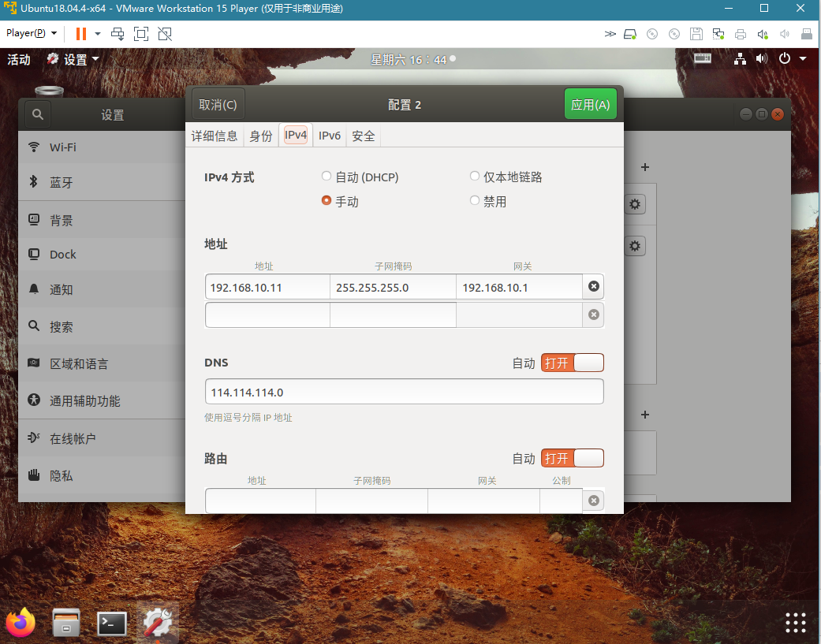Enter VMware full screen mode icon
This screenshot has height=644, width=821.
(141, 34)
